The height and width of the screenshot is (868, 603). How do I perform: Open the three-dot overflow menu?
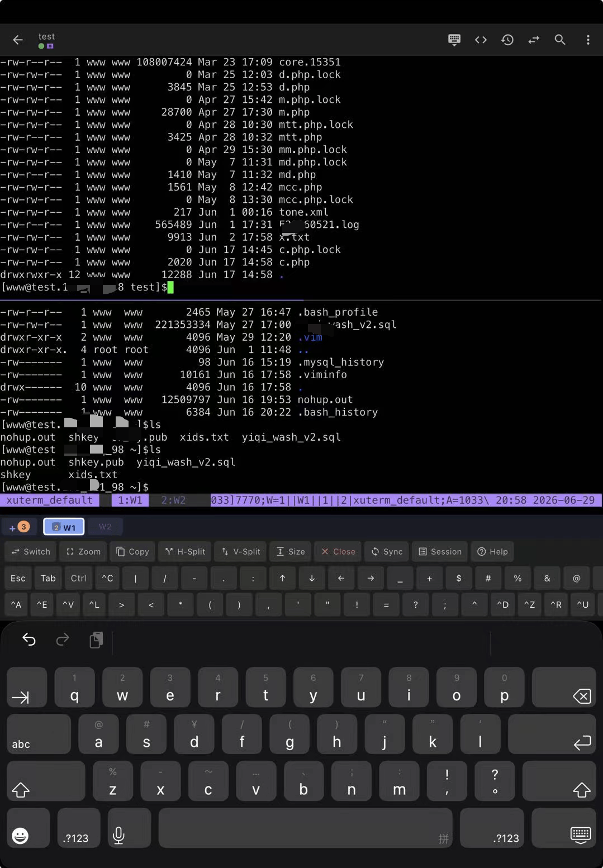coord(588,40)
